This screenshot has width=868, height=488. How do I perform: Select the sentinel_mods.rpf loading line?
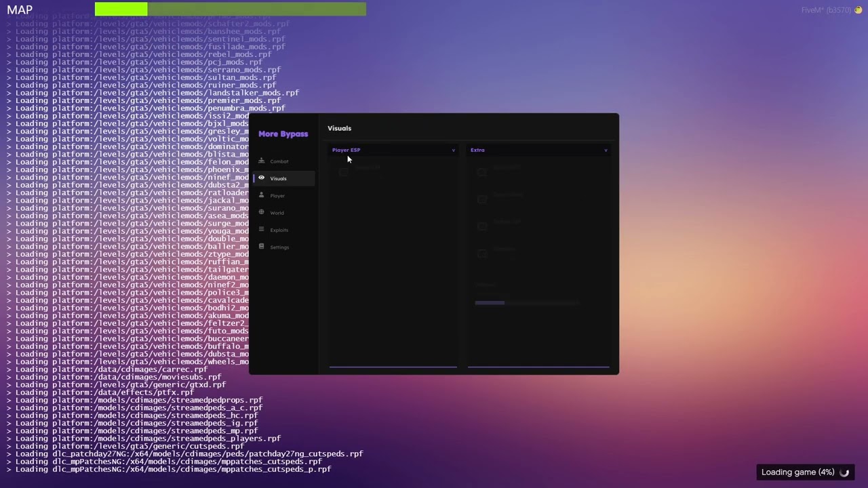[146, 39]
